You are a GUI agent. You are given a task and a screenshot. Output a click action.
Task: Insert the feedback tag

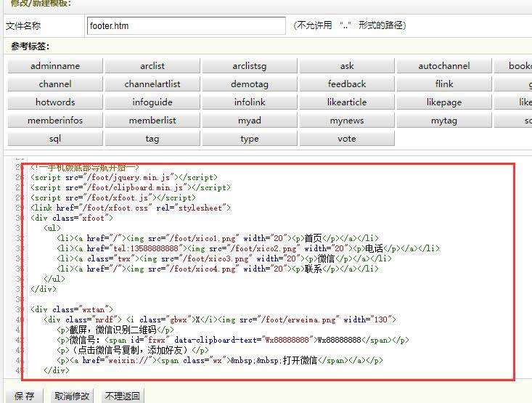347,84
